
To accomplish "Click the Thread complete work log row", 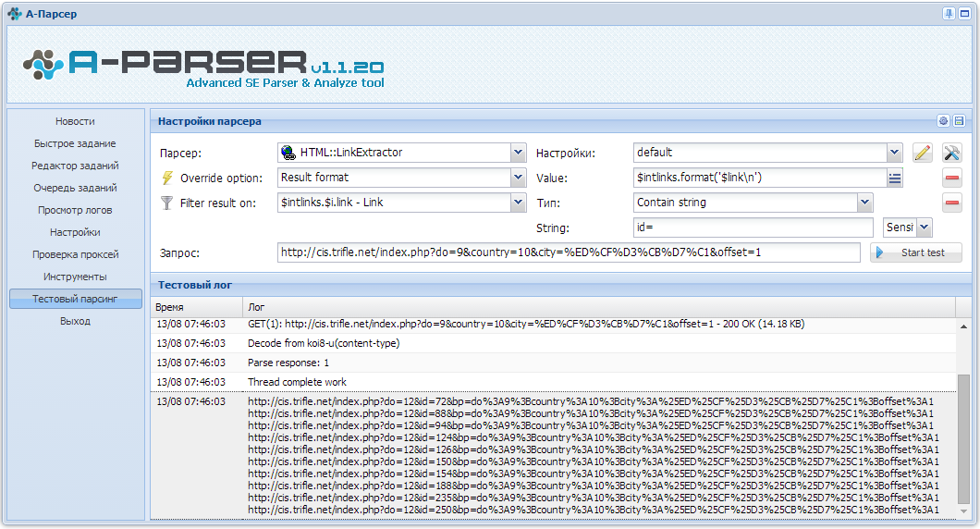I will 553,382.
